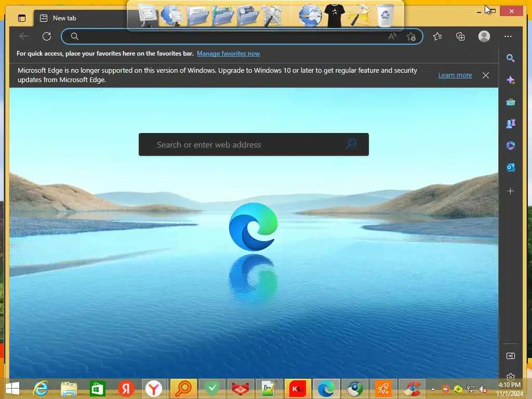
Task: Open the Collections icon
Action: point(460,36)
